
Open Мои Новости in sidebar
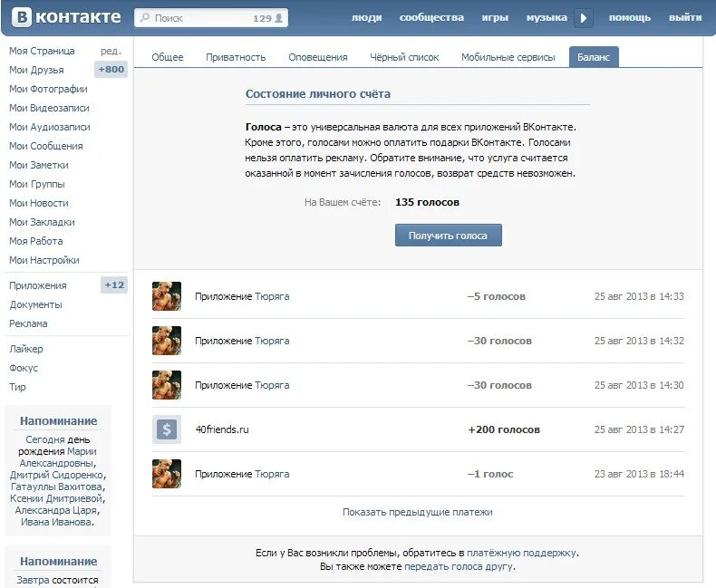tap(39, 203)
